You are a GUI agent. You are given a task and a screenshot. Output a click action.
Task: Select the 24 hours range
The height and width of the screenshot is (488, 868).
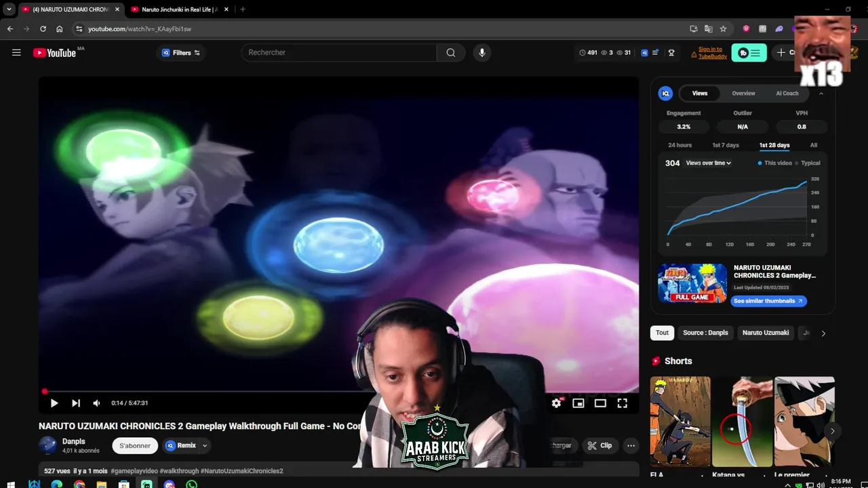(679, 145)
